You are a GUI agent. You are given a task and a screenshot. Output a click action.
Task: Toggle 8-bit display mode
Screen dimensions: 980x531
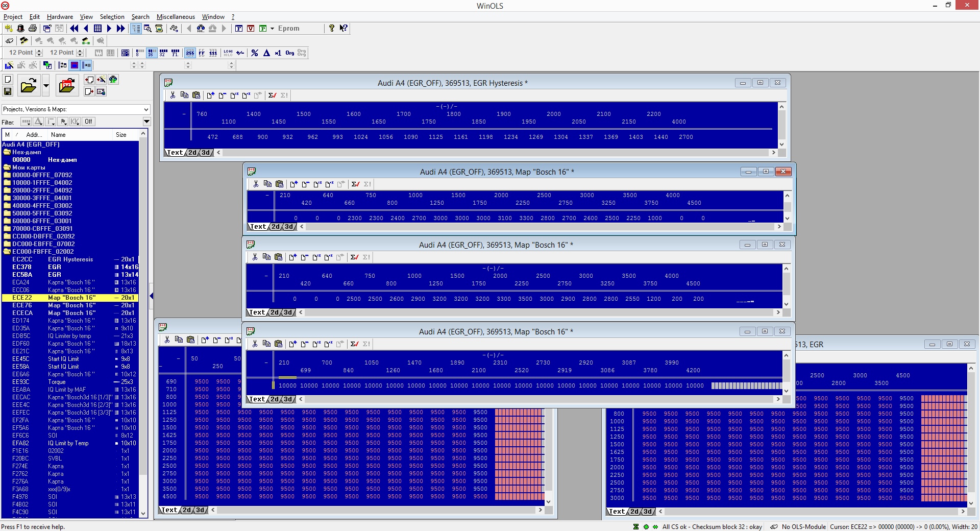click(140, 53)
